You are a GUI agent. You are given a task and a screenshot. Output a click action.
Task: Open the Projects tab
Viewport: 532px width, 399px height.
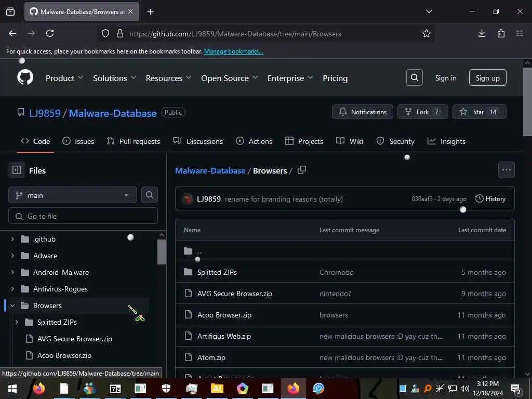coord(304,141)
